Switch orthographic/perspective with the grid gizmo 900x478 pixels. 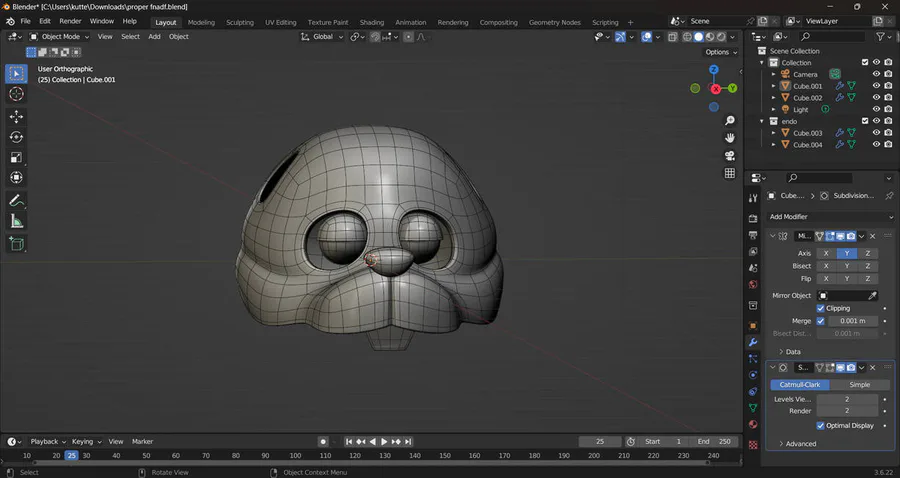click(x=730, y=173)
